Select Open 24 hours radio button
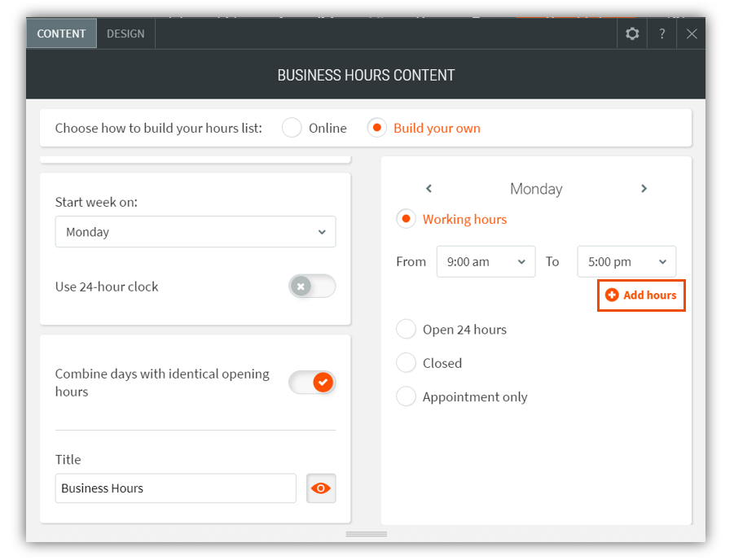Viewport: 734px width, 560px height. [406, 330]
